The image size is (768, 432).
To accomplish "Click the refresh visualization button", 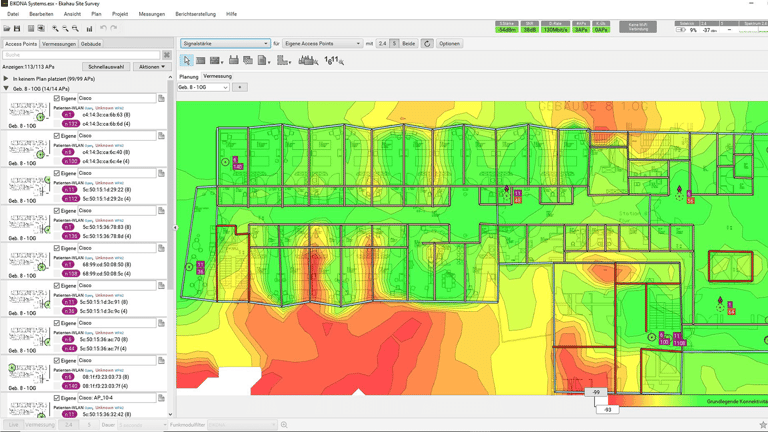I will (427, 44).
